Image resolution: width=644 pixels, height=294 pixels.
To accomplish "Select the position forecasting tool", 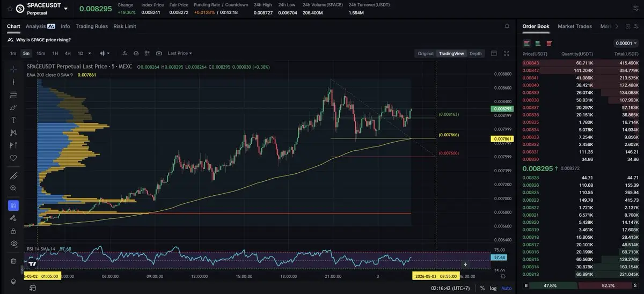I will [x=13, y=145].
